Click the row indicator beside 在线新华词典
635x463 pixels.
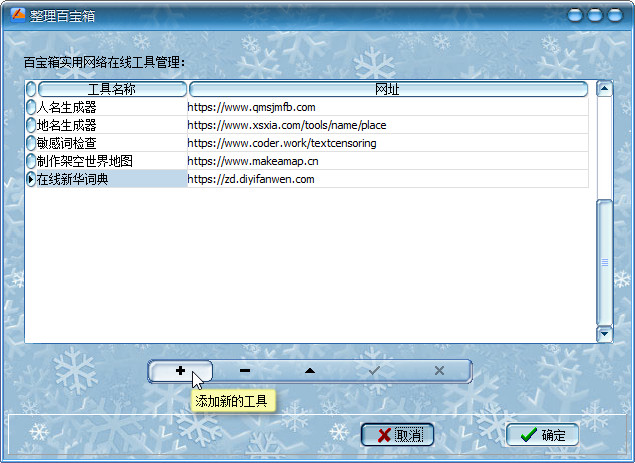pos(30,179)
